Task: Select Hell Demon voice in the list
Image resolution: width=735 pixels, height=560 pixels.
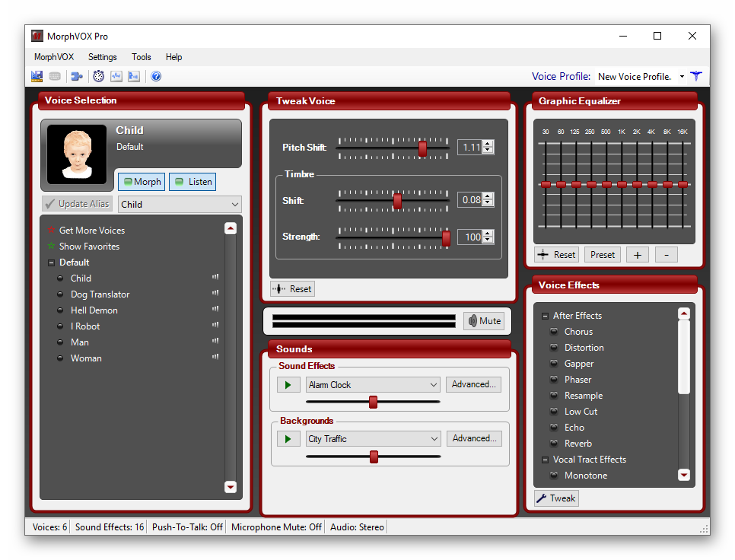Action: [x=94, y=310]
